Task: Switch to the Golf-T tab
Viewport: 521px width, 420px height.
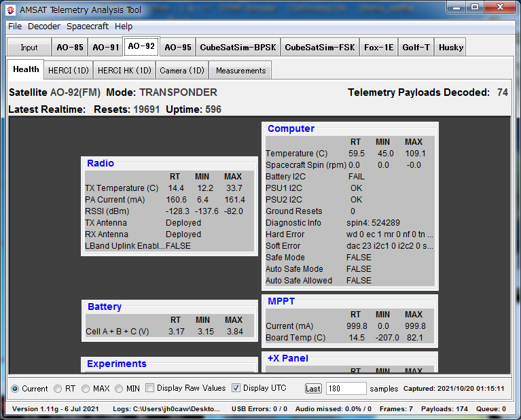Action: pyautogui.click(x=416, y=47)
